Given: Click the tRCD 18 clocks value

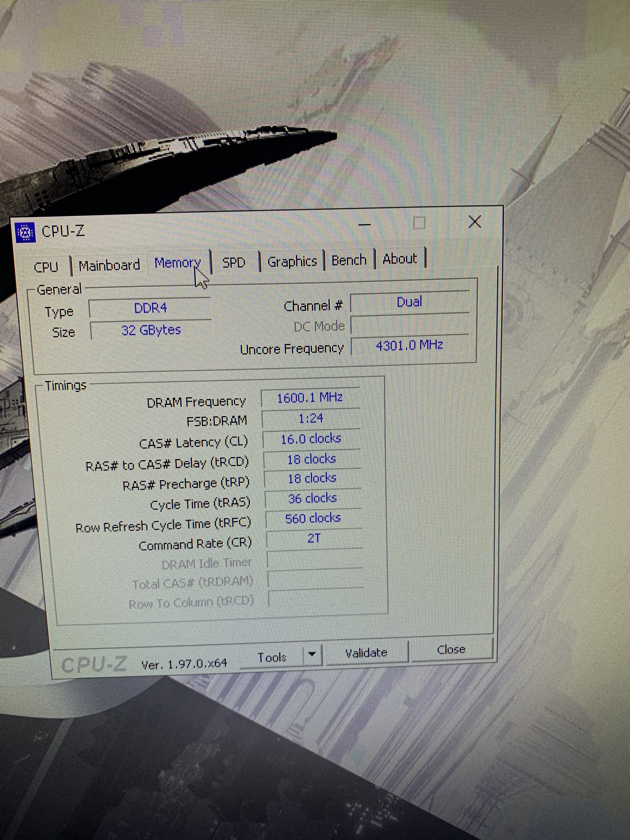Looking at the screenshot, I should 312,459.
